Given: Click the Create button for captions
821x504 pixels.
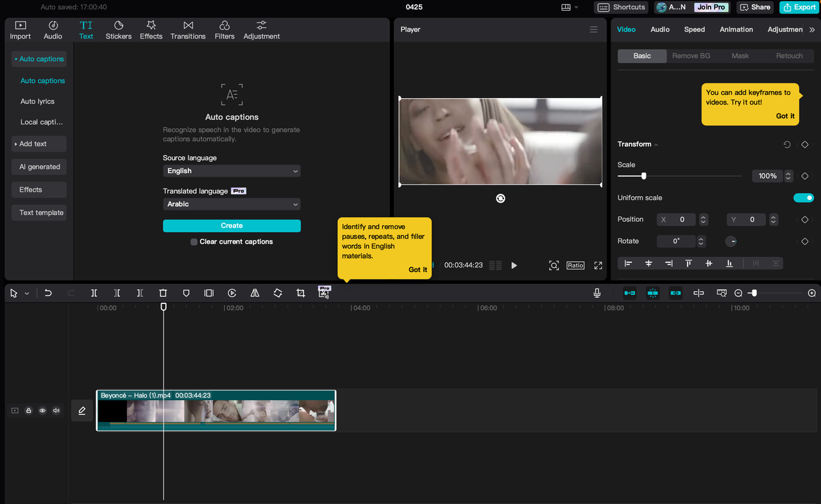Looking at the screenshot, I should [232, 226].
